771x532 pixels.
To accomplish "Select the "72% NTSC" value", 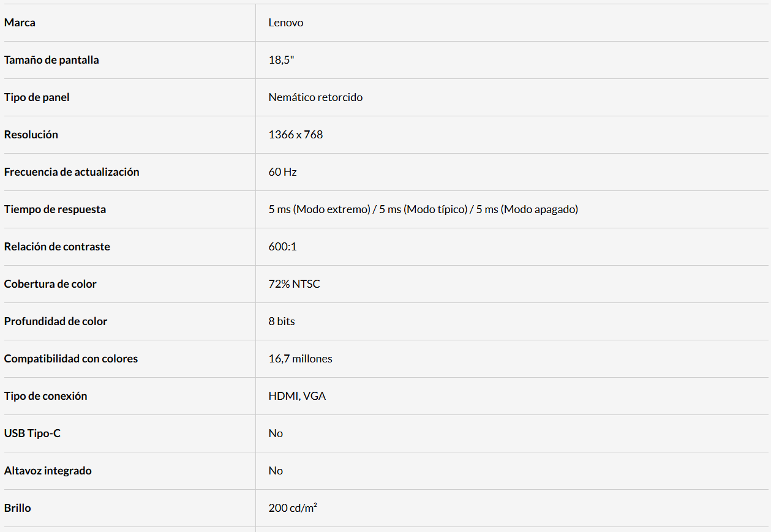I will click(294, 284).
